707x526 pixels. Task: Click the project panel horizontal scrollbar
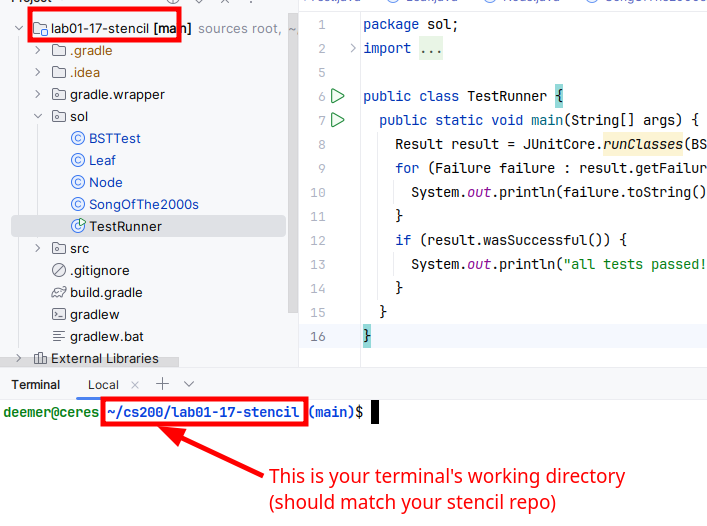point(89,361)
